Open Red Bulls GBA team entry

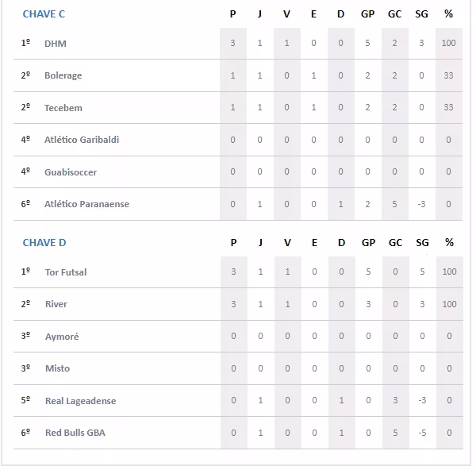pos(75,433)
